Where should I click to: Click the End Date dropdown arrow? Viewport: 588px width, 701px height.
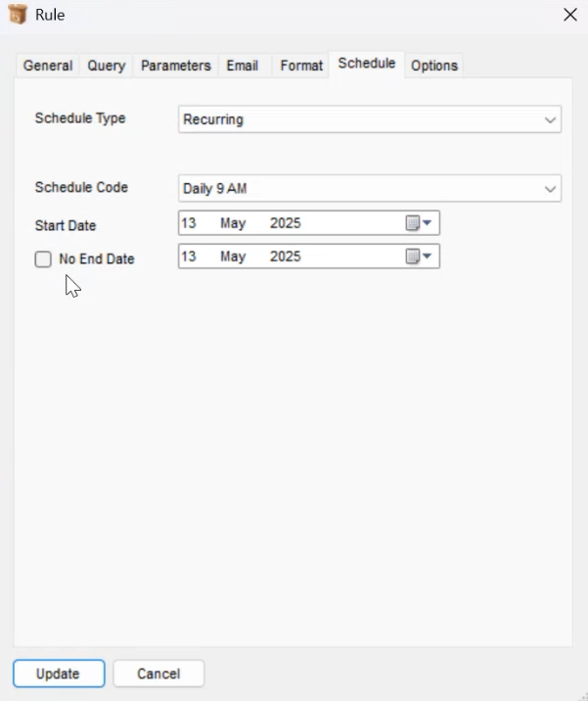pyautogui.click(x=428, y=257)
